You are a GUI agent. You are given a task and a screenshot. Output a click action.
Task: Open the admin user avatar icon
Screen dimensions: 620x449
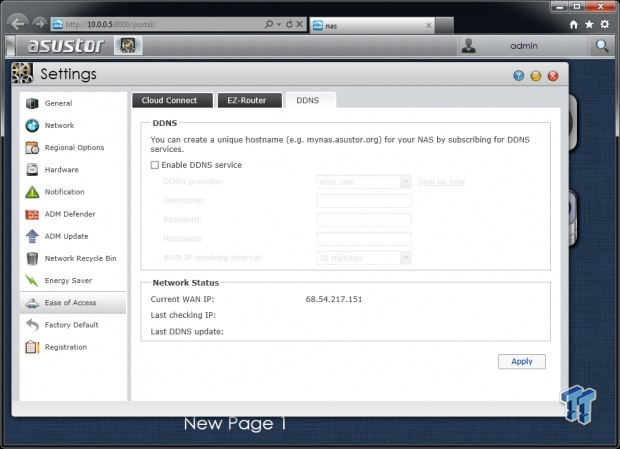coord(469,45)
